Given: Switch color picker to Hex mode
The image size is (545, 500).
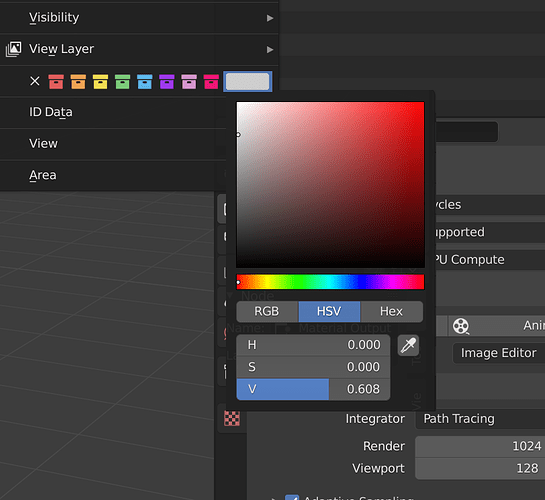Looking at the screenshot, I should click(x=392, y=312).
